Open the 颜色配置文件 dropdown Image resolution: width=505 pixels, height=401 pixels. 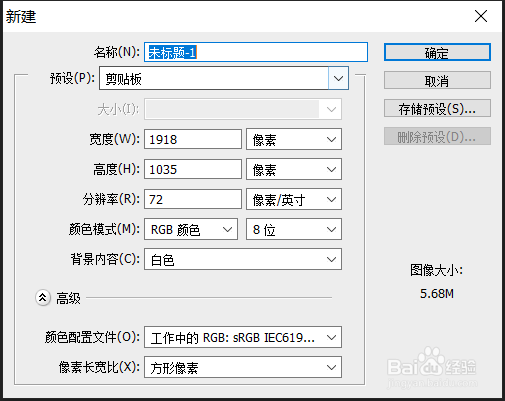click(x=243, y=337)
